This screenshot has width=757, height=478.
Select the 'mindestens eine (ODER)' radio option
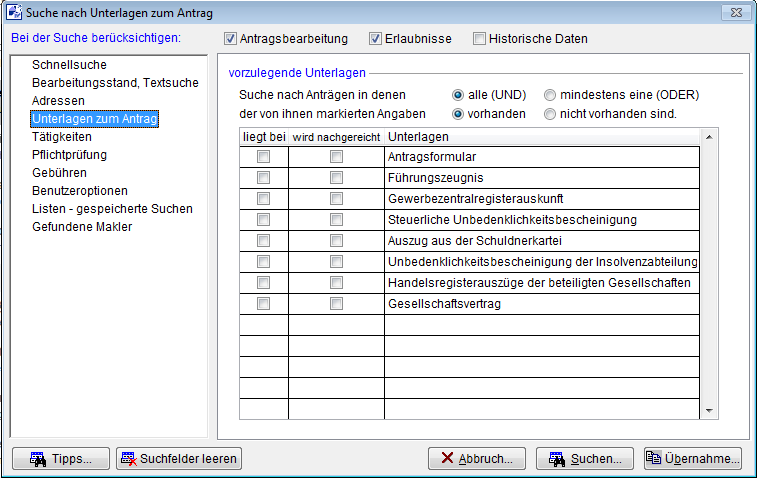tap(550, 95)
